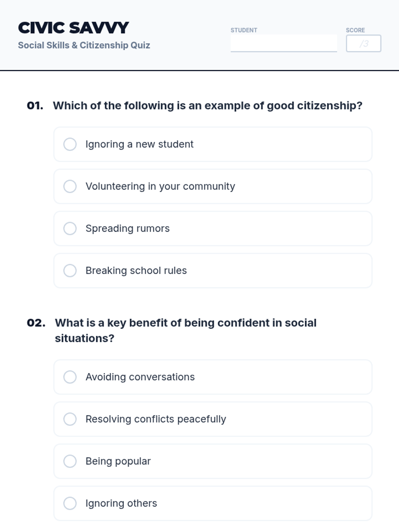
Task: Select the Spreading rumors radio button
Action: click(x=70, y=228)
